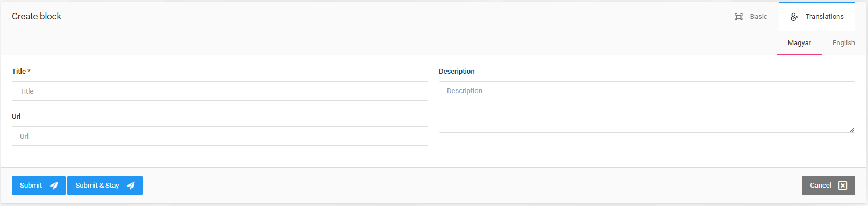
Task: Click the Translations tab language icon
Action: (x=794, y=17)
